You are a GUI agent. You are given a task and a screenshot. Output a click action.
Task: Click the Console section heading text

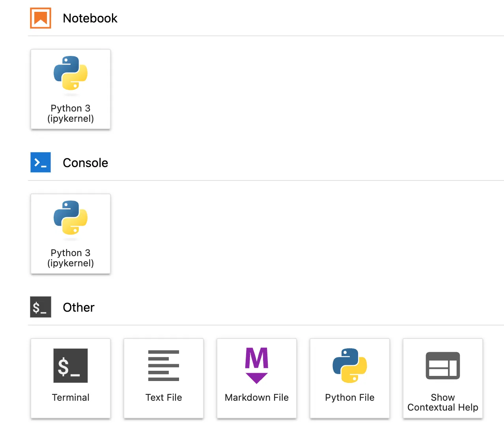85,163
